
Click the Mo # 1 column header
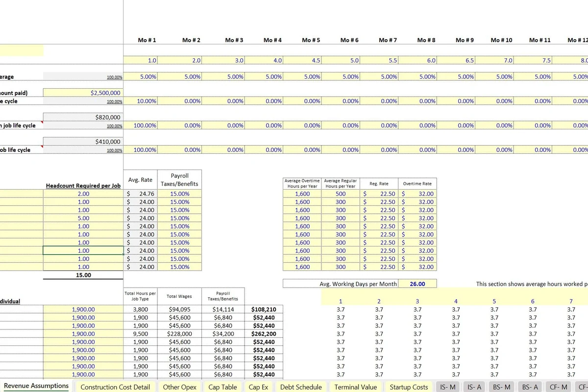tap(147, 40)
